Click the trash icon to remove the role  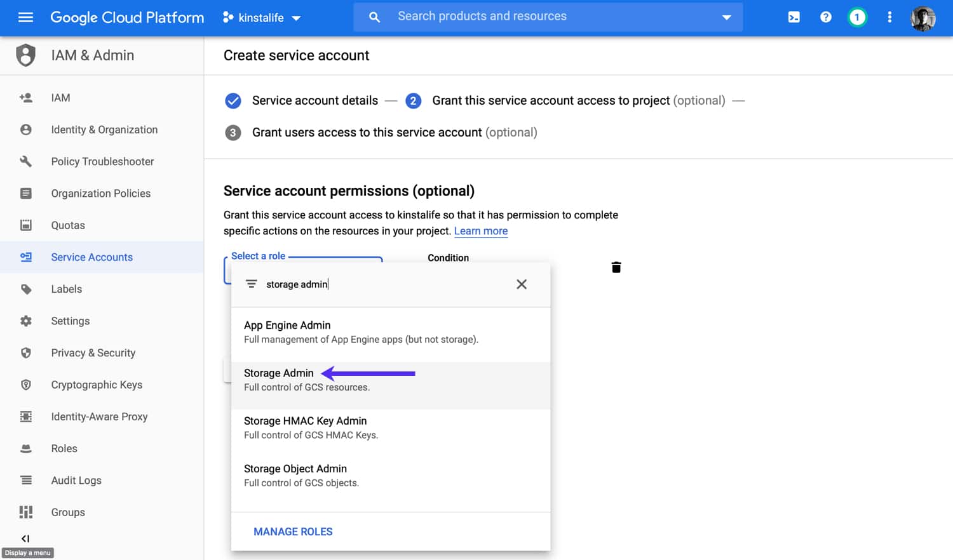pyautogui.click(x=616, y=267)
